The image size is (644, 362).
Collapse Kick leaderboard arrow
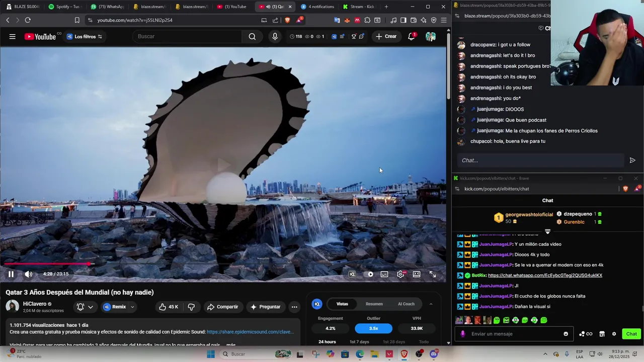547,232
